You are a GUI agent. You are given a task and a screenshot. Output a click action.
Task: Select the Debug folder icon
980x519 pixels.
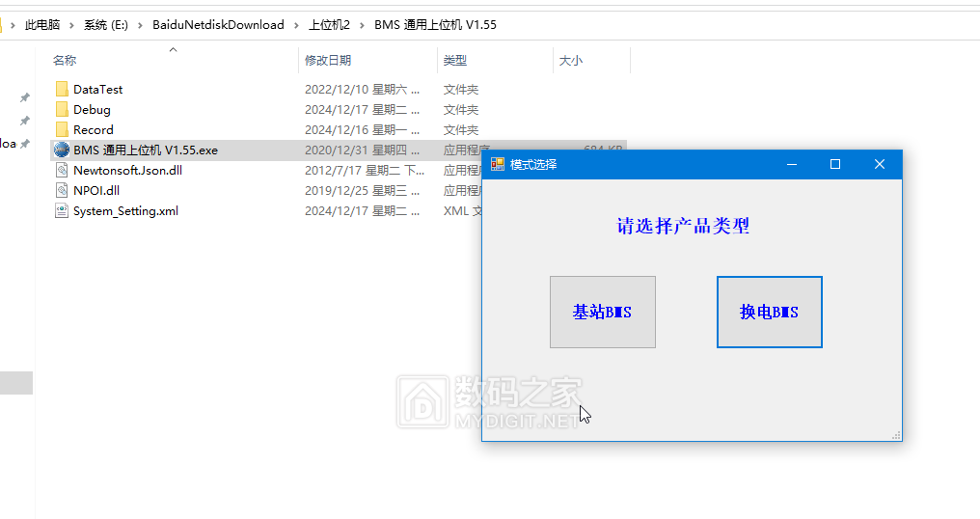point(62,109)
